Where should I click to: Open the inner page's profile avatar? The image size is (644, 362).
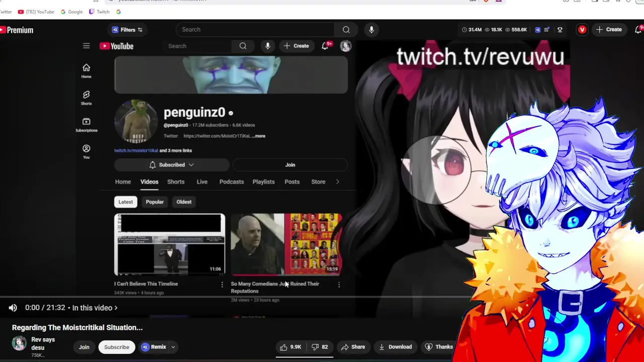click(x=346, y=46)
